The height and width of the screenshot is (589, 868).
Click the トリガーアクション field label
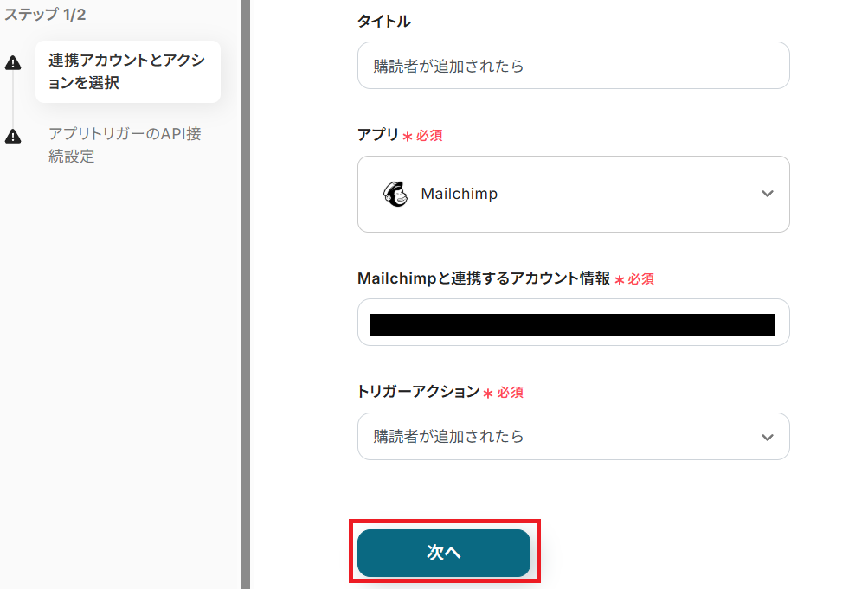click(418, 391)
